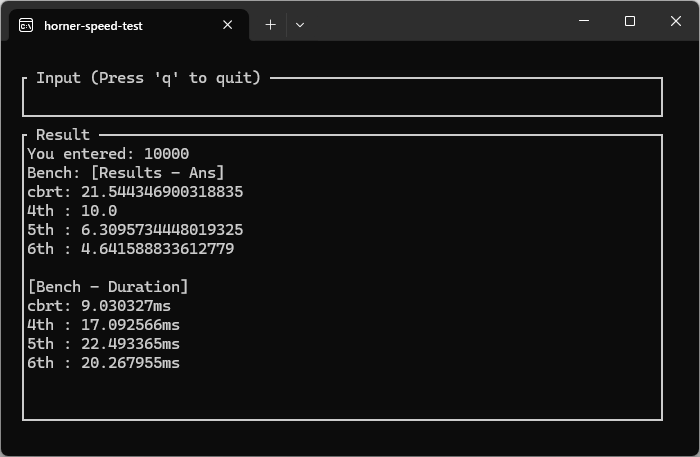This screenshot has height=457, width=700.
Task: Click the 5th root result 6.3095734448019325
Action: [162, 230]
